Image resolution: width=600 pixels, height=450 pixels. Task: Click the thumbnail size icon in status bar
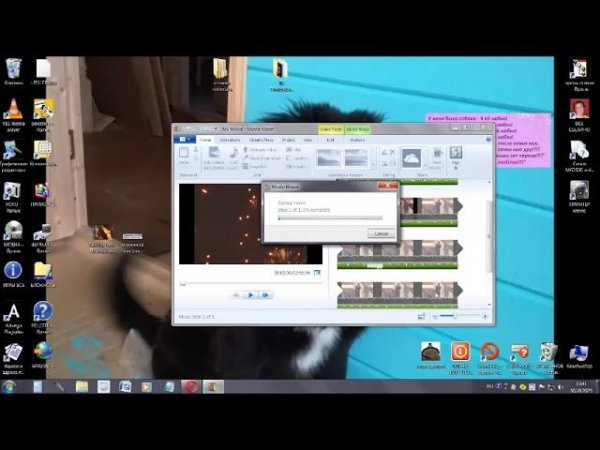tap(421, 316)
